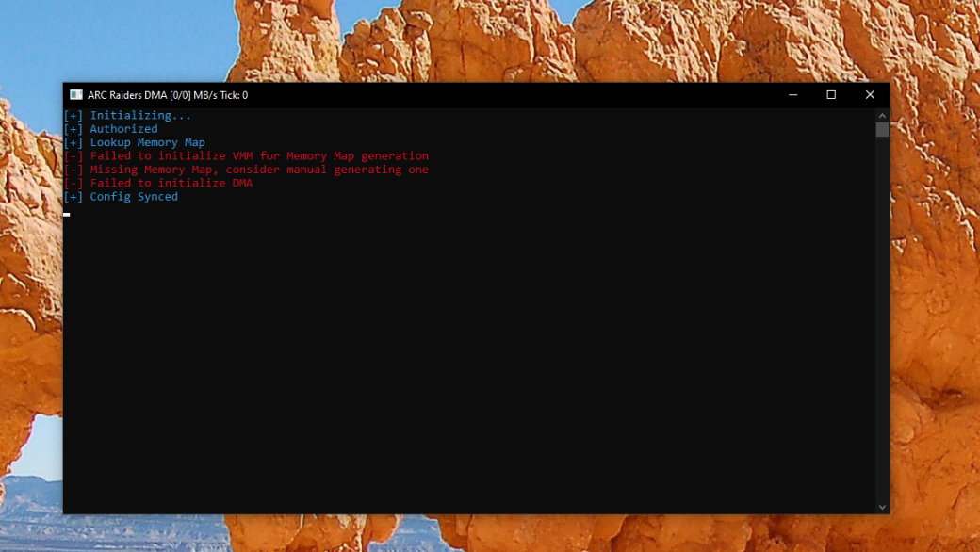Click the [+] marker beside "Authorized"
The width and height of the screenshot is (980, 552).
73,129
